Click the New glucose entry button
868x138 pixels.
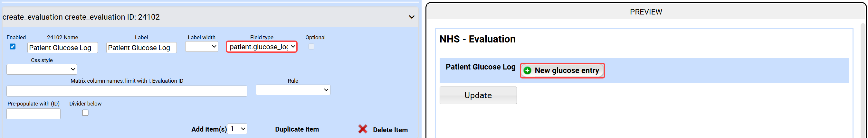(x=566, y=70)
